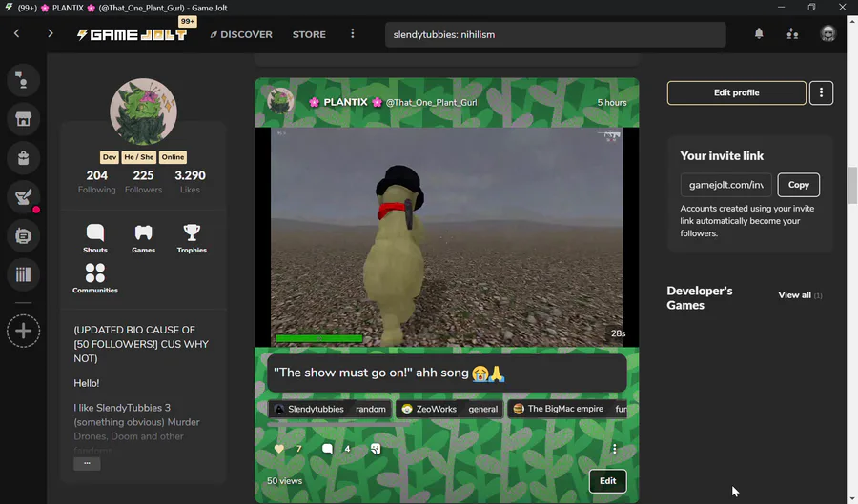Select the invite link text field
The height and width of the screenshot is (504, 858).
[x=726, y=185]
